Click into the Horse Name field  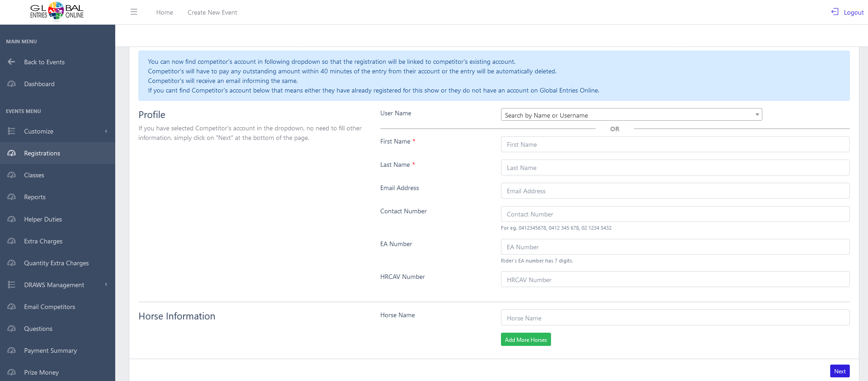click(675, 318)
